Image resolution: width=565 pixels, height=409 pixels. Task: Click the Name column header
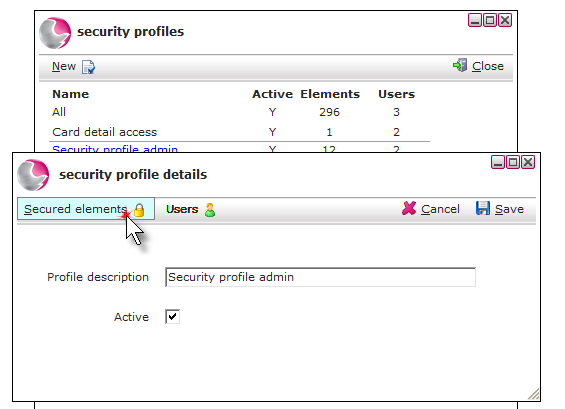click(x=71, y=94)
